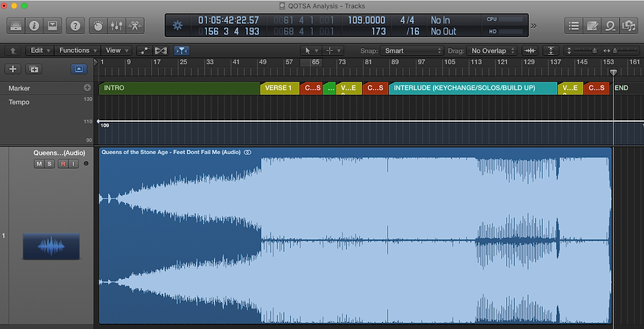Click the duplicate track button

click(x=33, y=69)
